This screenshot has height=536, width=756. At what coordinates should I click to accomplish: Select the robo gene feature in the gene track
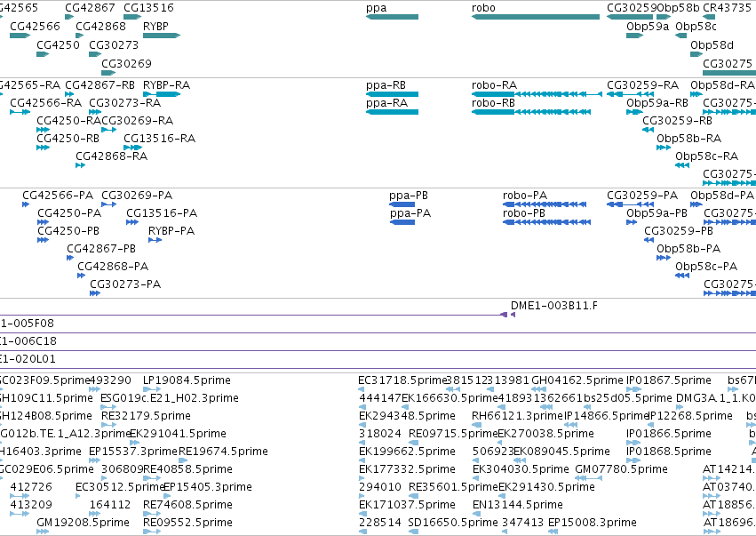pos(535,17)
